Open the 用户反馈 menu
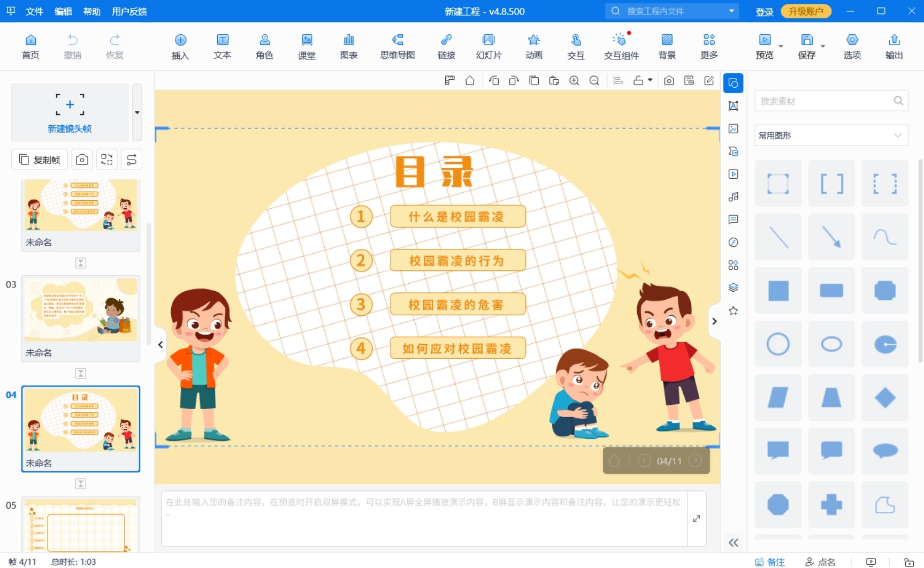Image resolution: width=924 pixels, height=568 pixels. [x=129, y=11]
